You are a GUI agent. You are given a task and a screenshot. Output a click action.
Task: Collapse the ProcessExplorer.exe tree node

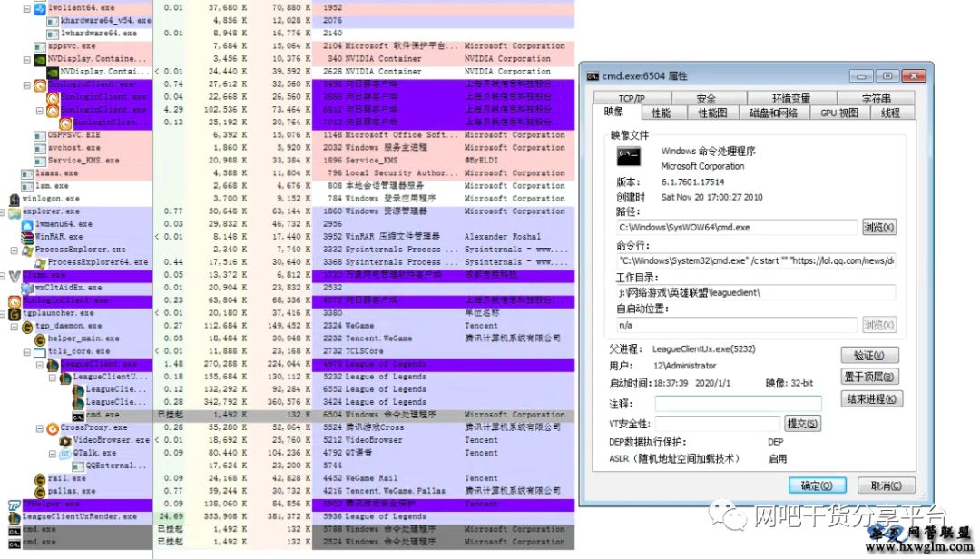(15, 250)
